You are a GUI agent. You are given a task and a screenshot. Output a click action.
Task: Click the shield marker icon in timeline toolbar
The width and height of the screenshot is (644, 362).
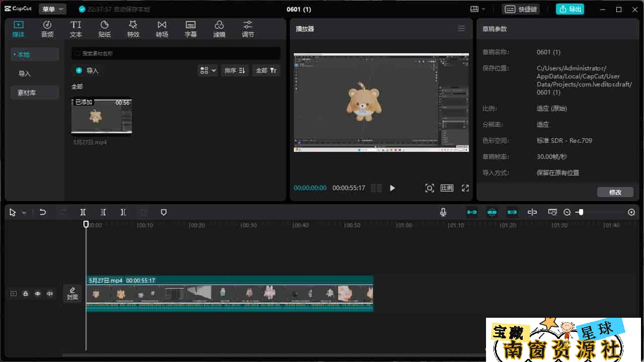coord(164,212)
